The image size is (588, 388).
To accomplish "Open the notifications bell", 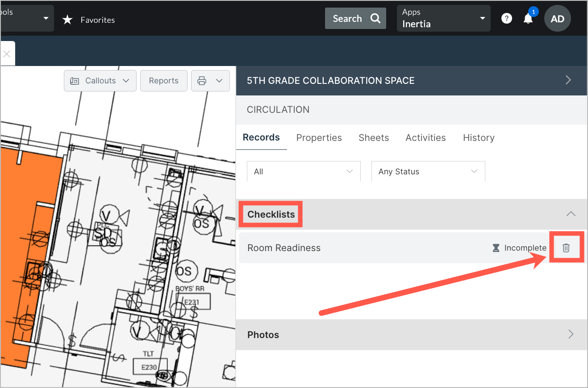I will click(528, 18).
